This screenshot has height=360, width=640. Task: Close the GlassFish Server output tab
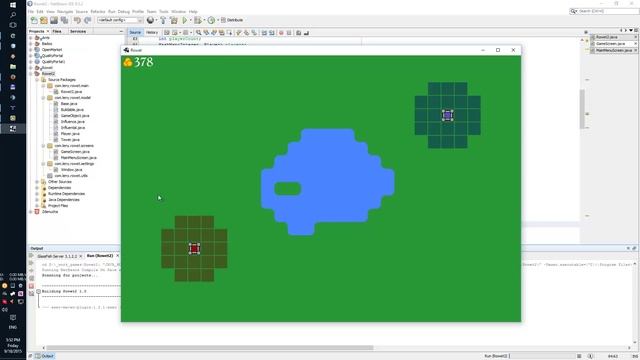pos(80,256)
